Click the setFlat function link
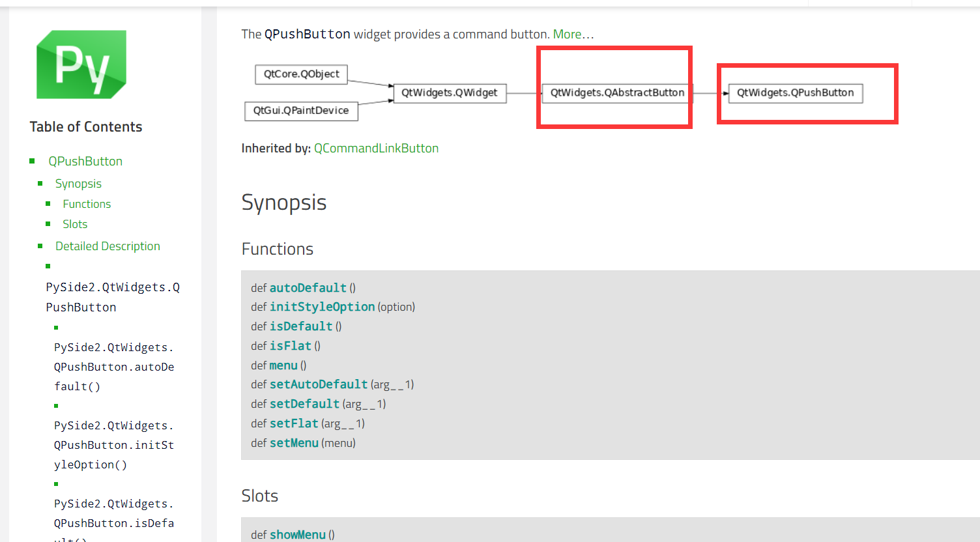This screenshot has height=542, width=980. 294,423
